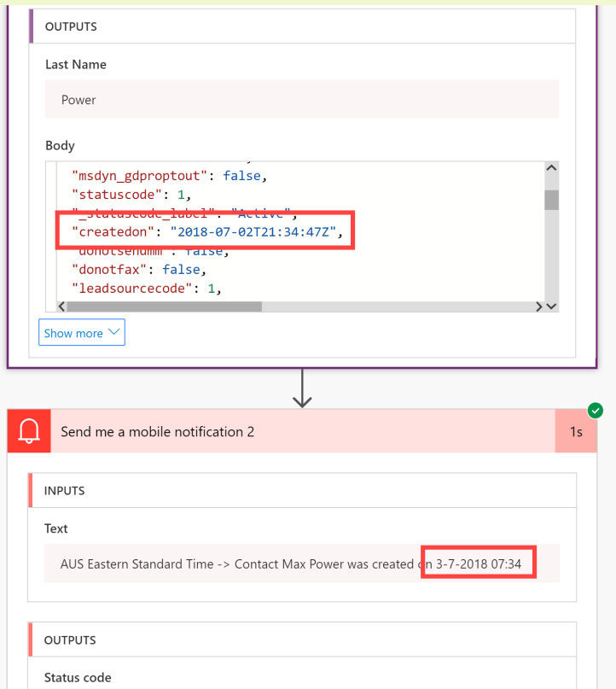Click the chevron beside Show more
This screenshot has height=689, width=616.
point(113,333)
